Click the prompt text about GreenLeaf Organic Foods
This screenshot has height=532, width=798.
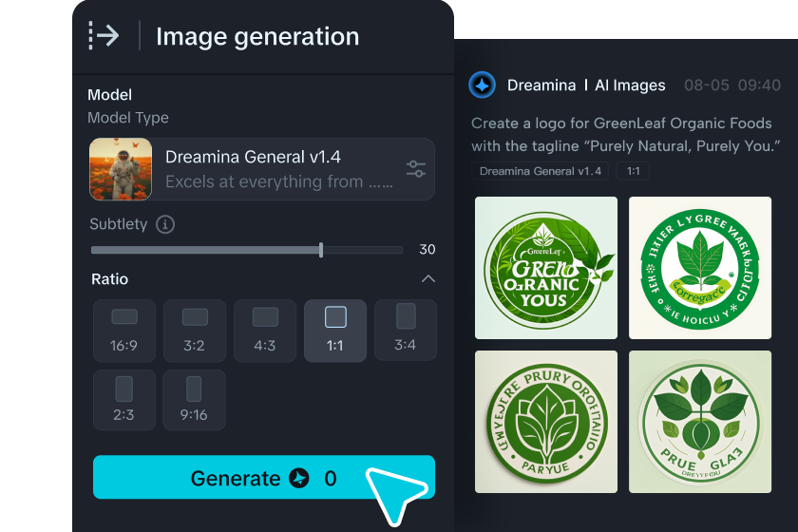pos(625,134)
